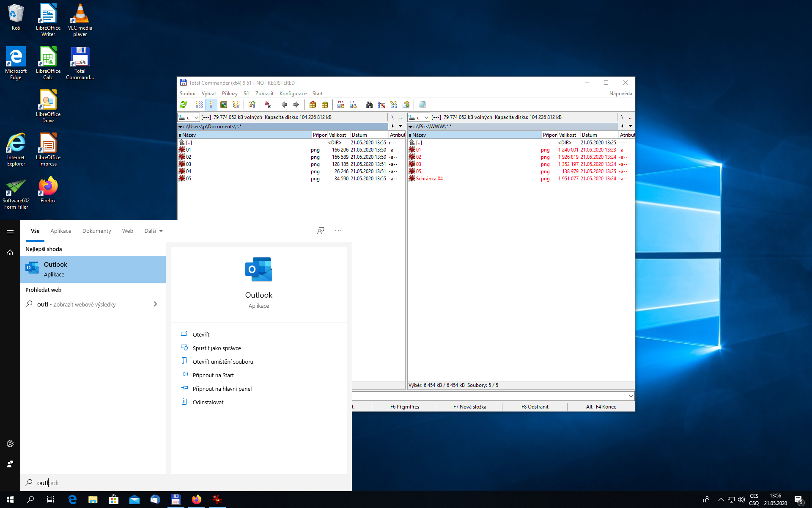Viewport: 812px width, 508px height.
Task: Switch to the Web search tab
Action: tap(128, 231)
